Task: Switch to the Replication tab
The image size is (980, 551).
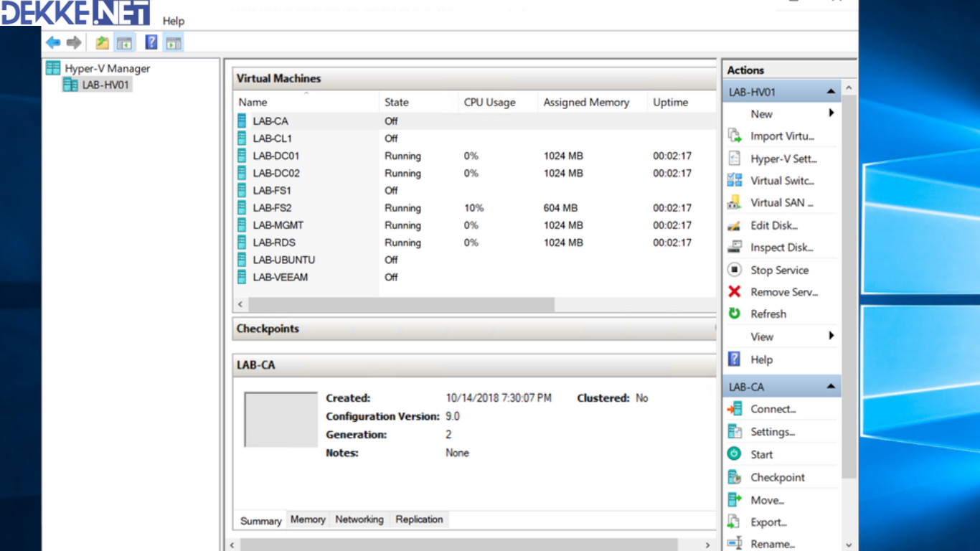Action: click(419, 519)
